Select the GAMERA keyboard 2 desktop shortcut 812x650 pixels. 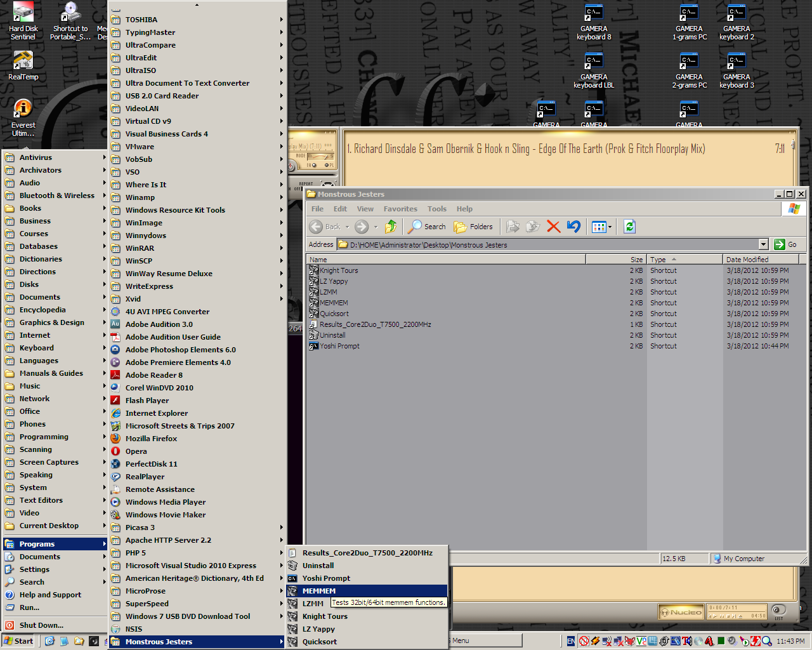[737, 23]
